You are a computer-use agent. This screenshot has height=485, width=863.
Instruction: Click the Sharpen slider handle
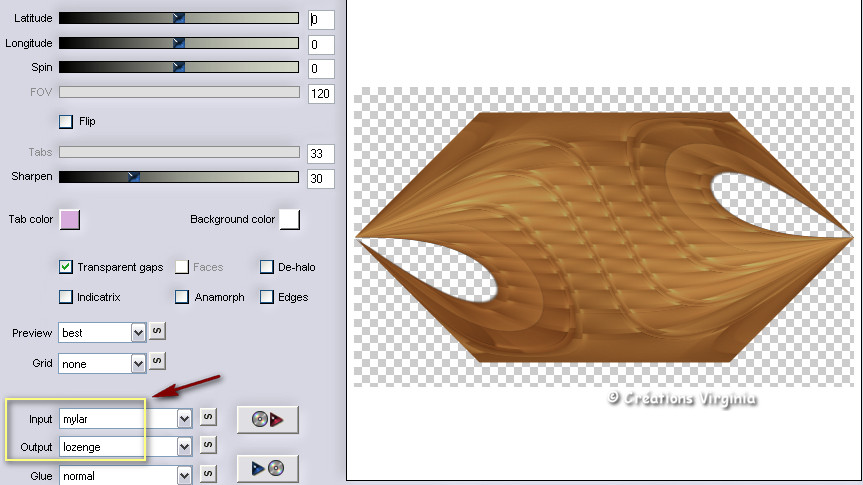[x=134, y=177]
